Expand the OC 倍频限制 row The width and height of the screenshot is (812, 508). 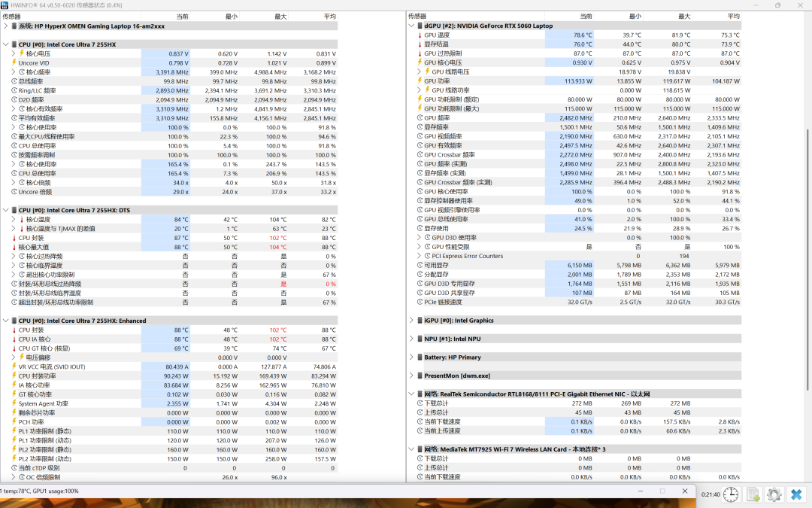tap(14, 477)
